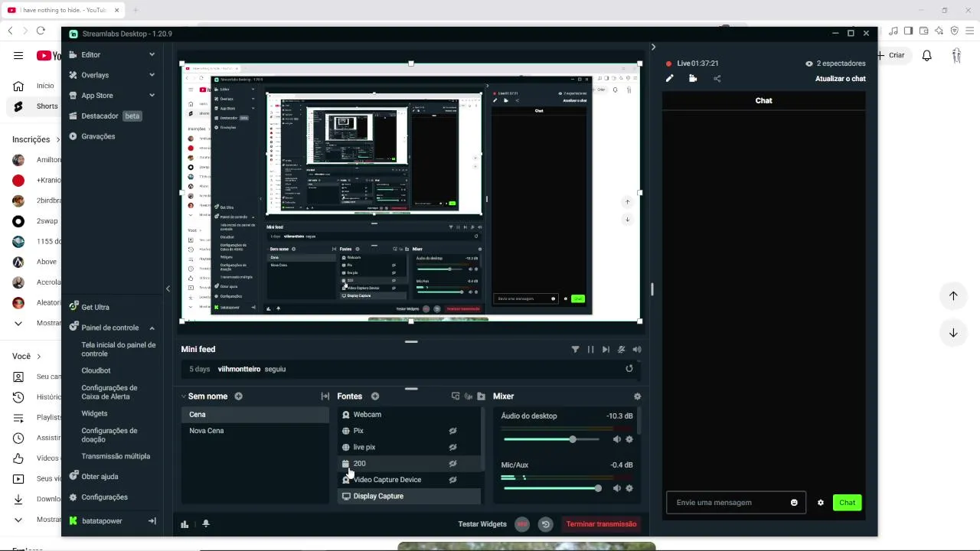
Task: Collapse the chat panel chevron at top
Action: (653, 47)
